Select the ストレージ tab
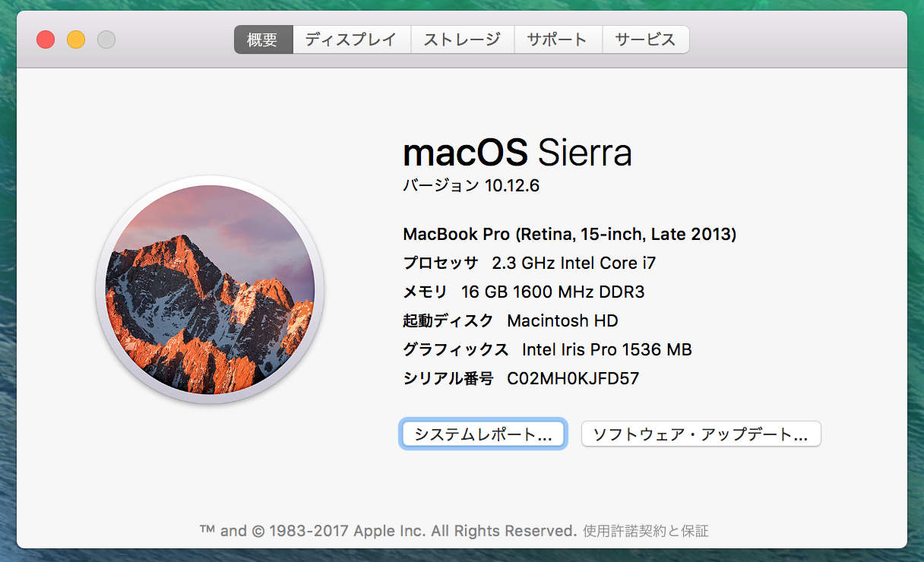The width and height of the screenshot is (924, 562). point(463,39)
